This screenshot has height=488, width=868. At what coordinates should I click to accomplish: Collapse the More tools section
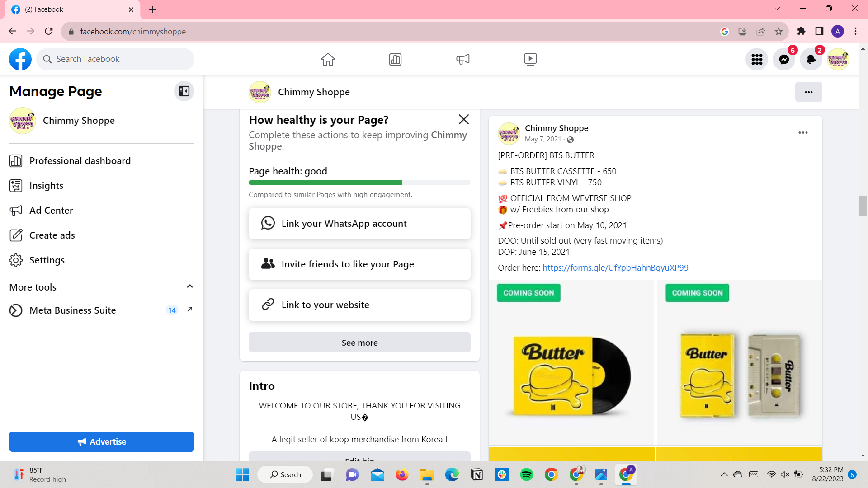(x=190, y=286)
